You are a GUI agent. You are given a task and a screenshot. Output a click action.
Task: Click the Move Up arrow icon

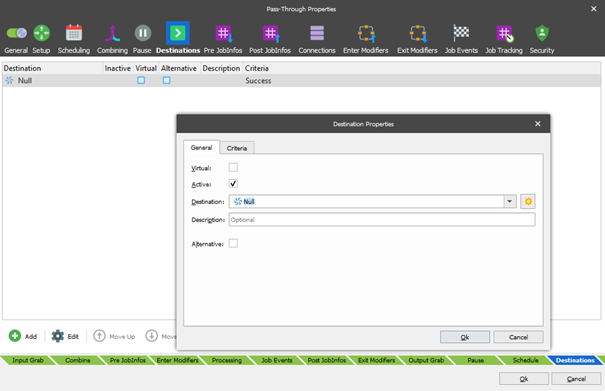click(x=99, y=336)
